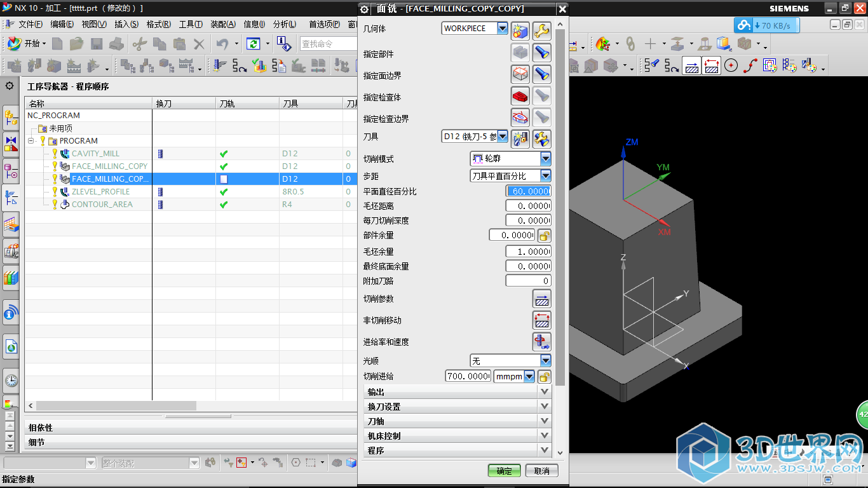This screenshot has height=488, width=868.
Task: Click the blank stock (毛坯余量) field
Action: pos(528,252)
